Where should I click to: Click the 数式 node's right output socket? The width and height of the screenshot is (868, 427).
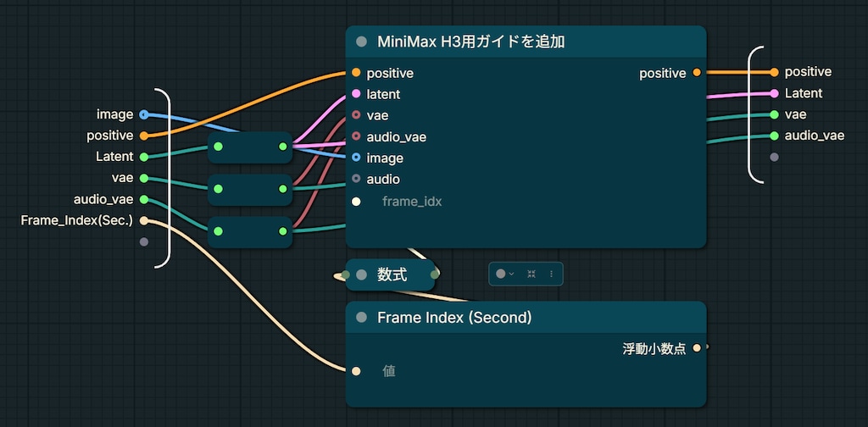435,274
